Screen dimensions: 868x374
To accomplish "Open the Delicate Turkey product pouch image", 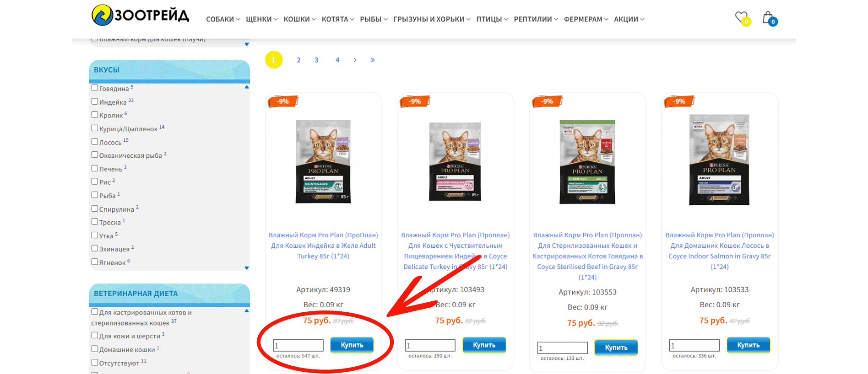I will (455, 161).
